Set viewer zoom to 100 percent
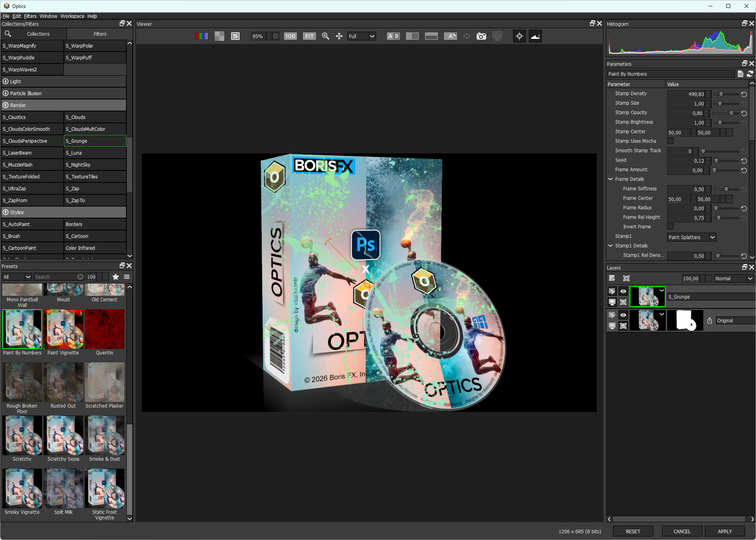756x540 pixels. (290, 36)
